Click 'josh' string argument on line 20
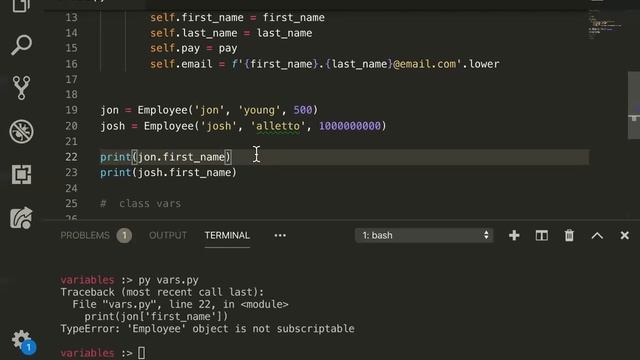Image resolution: width=640 pixels, height=360 pixels. coord(219,126)
